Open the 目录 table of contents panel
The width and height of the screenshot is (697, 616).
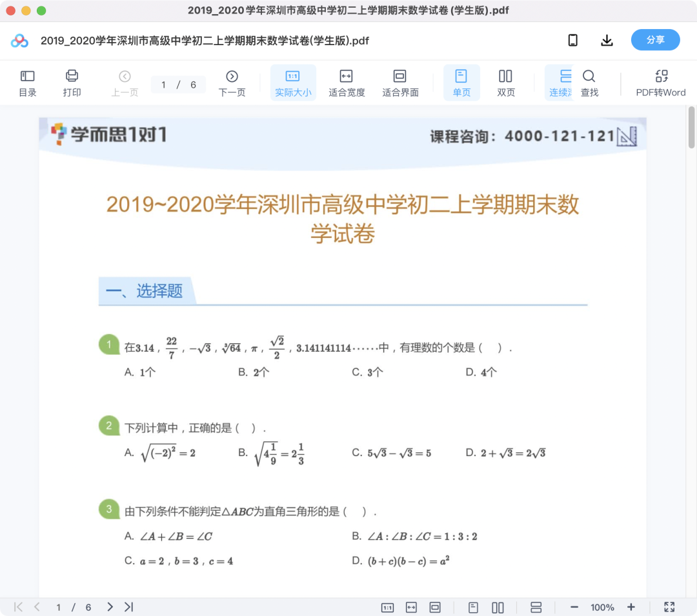point(27,83)
